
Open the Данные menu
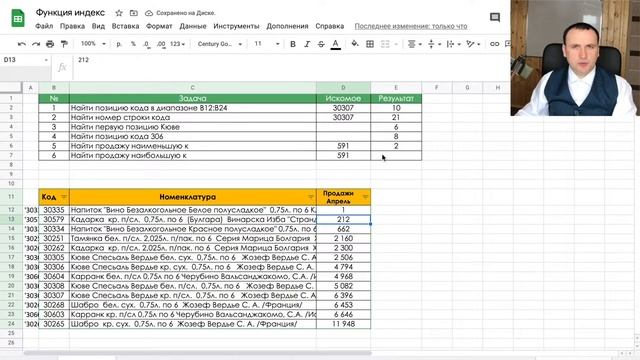click(193, 26)
